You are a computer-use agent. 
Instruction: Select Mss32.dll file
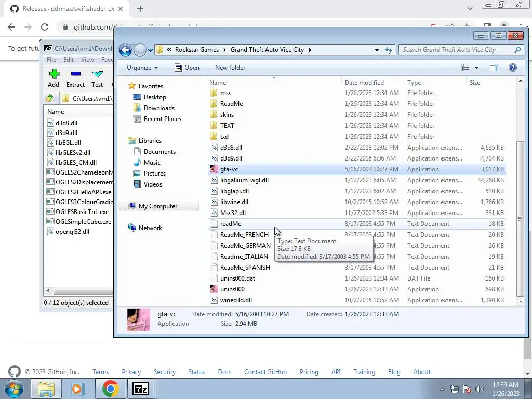(356, 213)
